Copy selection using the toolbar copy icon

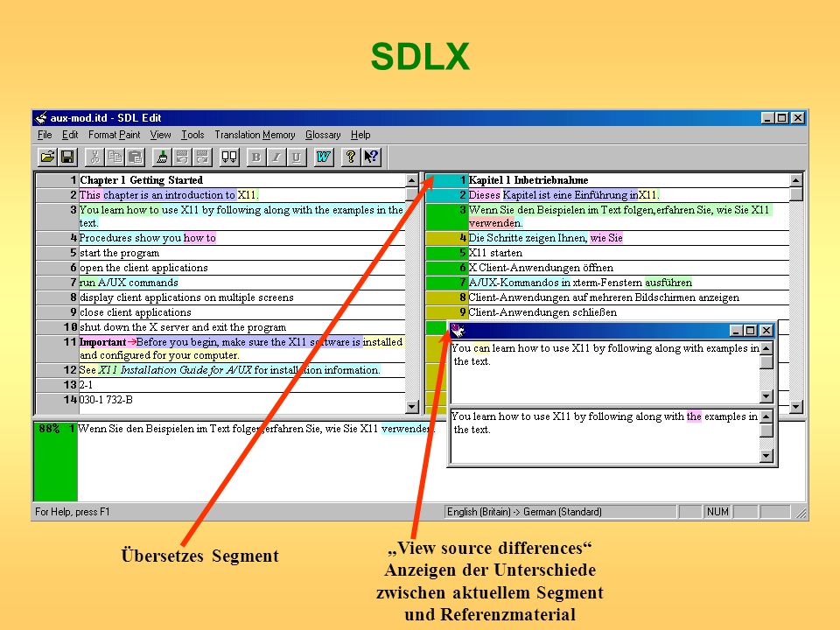coord(115,157)
